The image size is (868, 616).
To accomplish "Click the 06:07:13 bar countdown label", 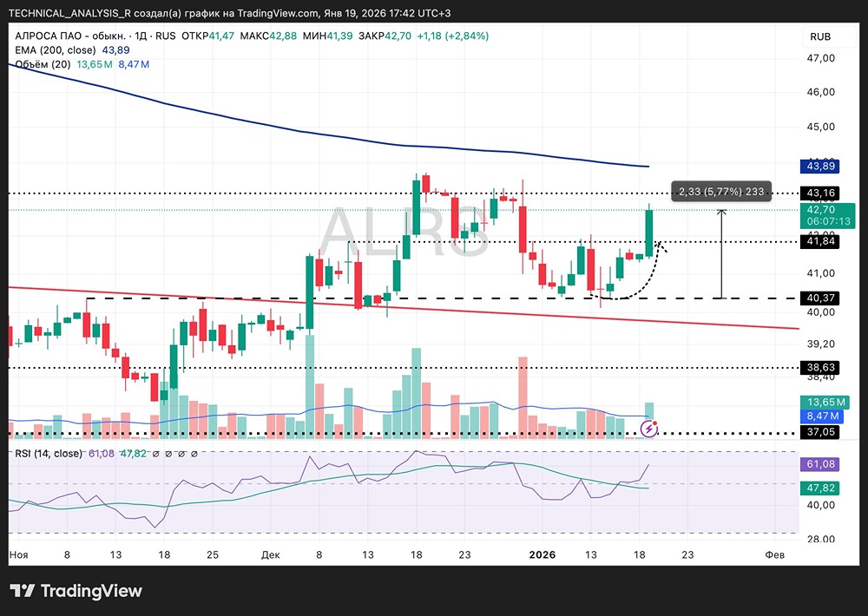I will coord(828,221).
